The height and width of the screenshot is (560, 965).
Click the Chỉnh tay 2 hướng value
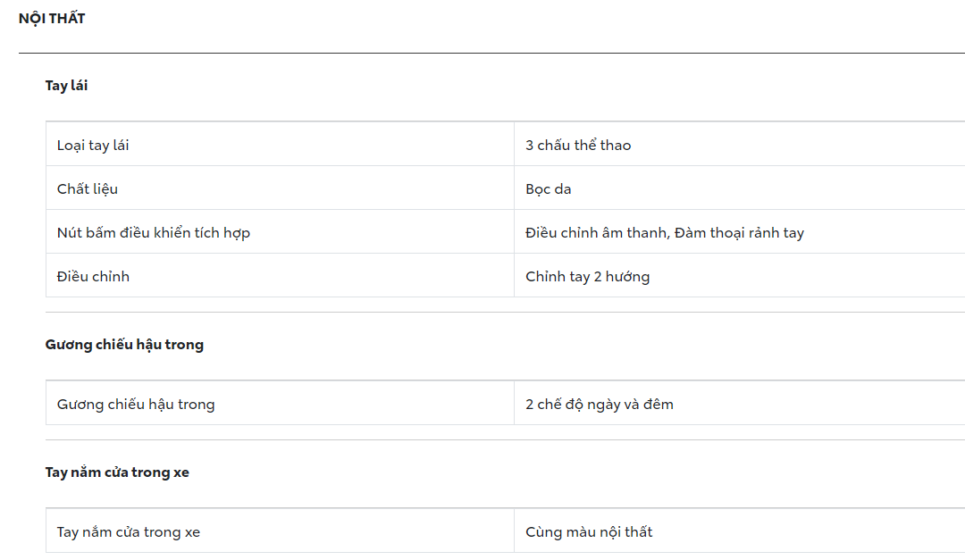[587, 276]
